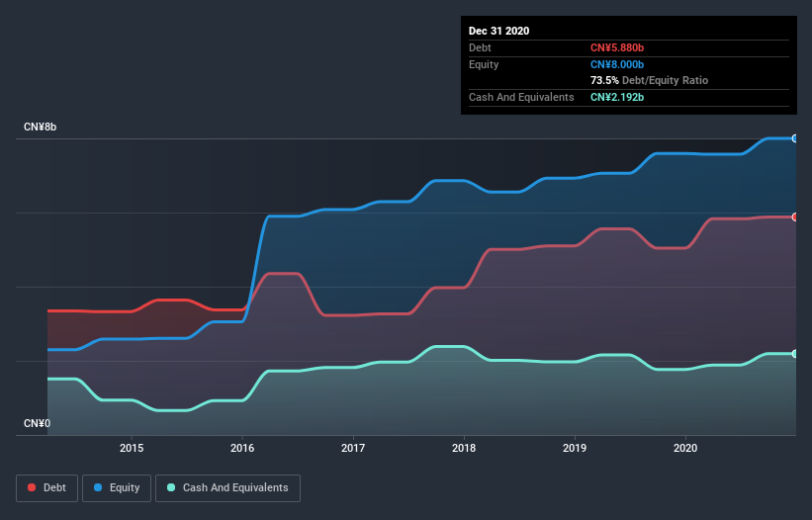Click the red Debt endpoint marker
Screen dimensions: 812x520
(795, 217)
